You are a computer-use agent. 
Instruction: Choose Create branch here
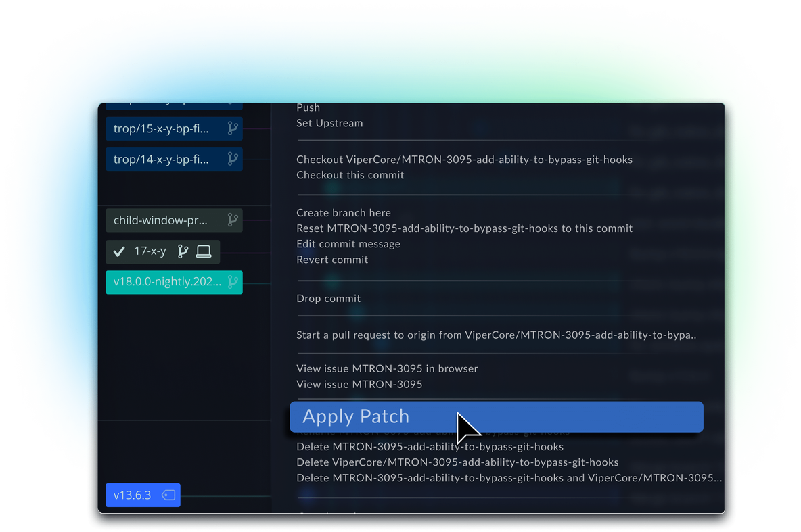343,213
